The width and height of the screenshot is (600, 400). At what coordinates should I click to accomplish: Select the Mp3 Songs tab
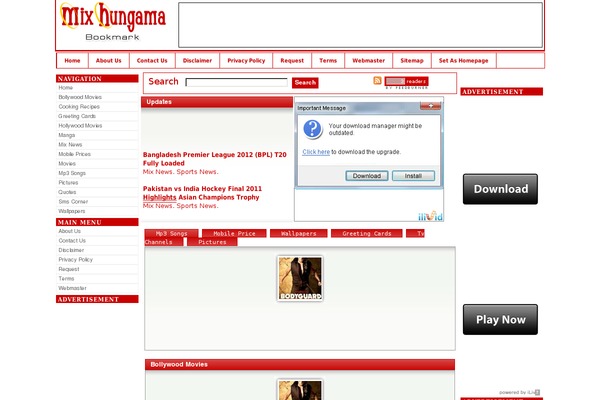(171, 233)
